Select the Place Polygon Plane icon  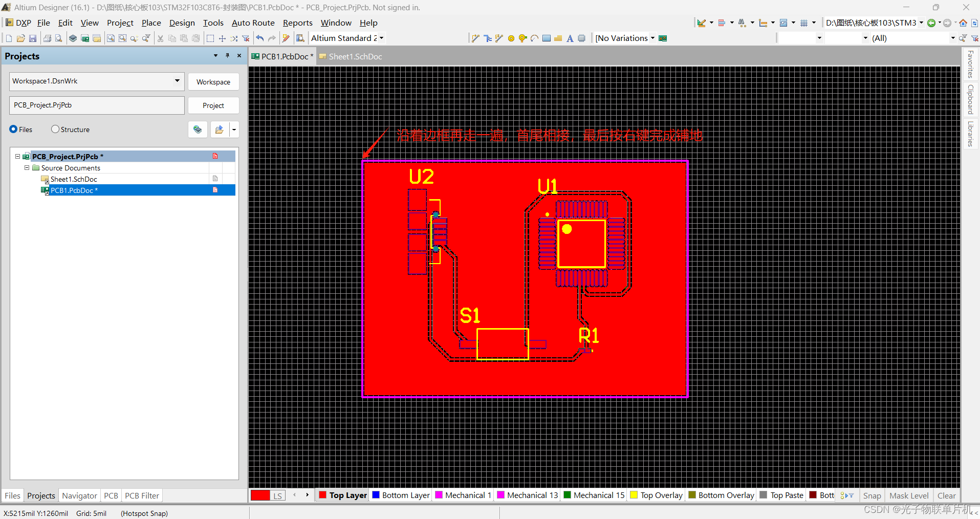pyautogui.click(x=558, y=38)
